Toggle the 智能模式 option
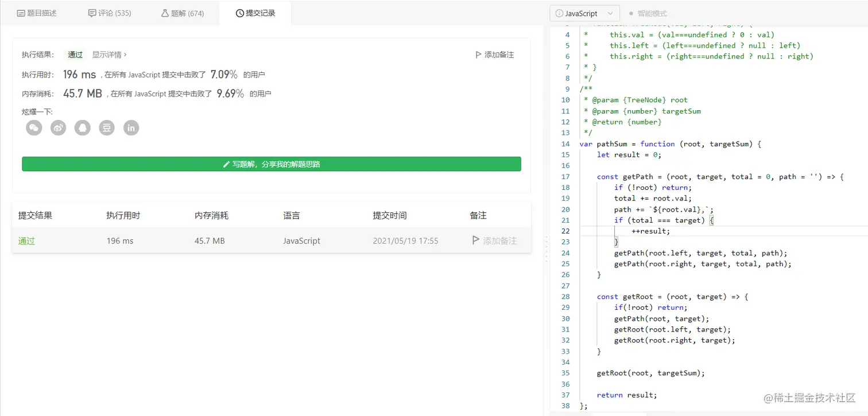The width and height of the screenshot is (868, 416). (x=648, y=13)
